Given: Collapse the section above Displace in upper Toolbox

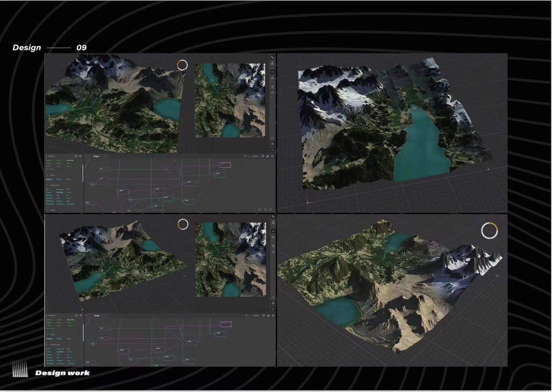Looking at the screenshot, I should (47, 175).
